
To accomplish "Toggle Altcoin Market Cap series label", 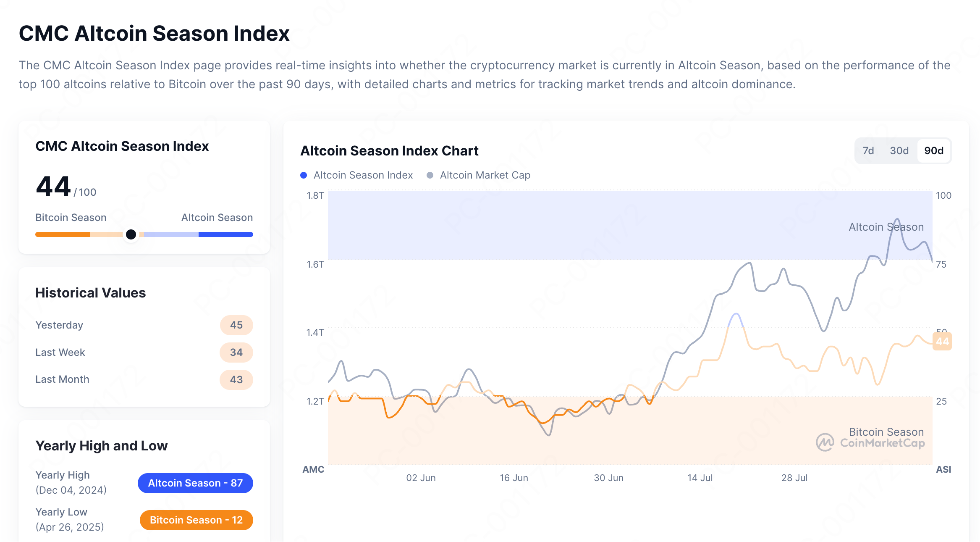I will (485, 175).
